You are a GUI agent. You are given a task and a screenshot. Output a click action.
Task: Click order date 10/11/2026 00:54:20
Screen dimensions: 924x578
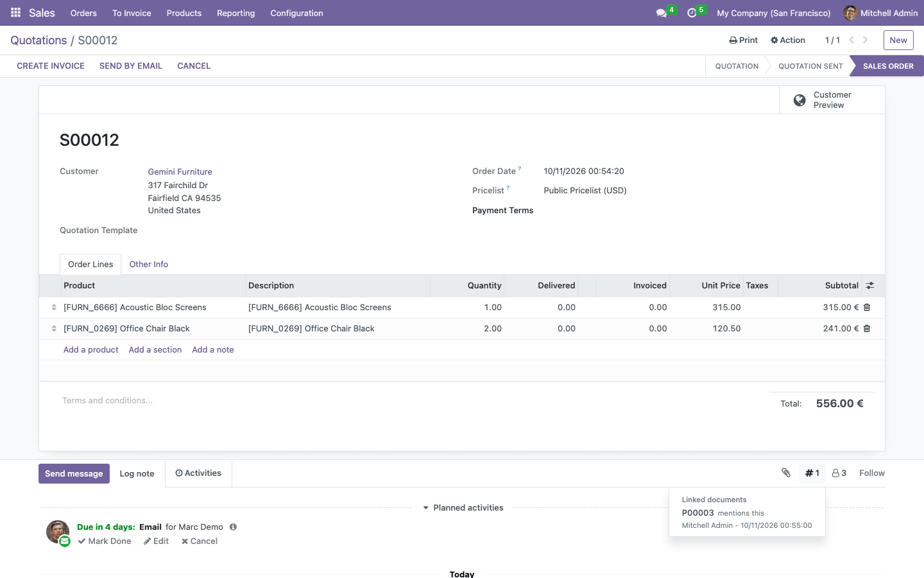point(584,171)
